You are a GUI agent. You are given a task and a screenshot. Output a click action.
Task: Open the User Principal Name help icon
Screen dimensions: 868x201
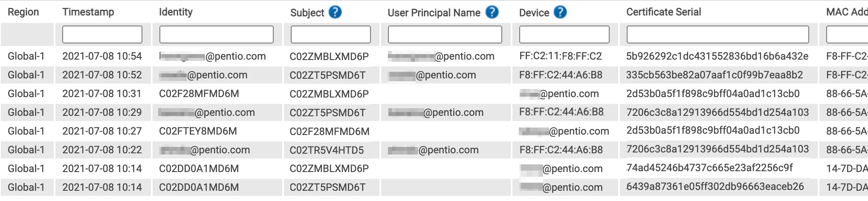click(x=492, y=12)
